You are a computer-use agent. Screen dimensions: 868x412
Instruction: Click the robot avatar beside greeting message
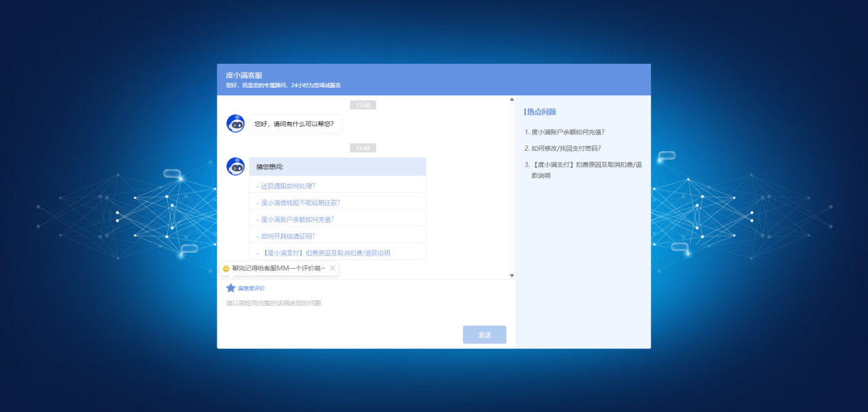pyautogui.click(x=236, y=123)
